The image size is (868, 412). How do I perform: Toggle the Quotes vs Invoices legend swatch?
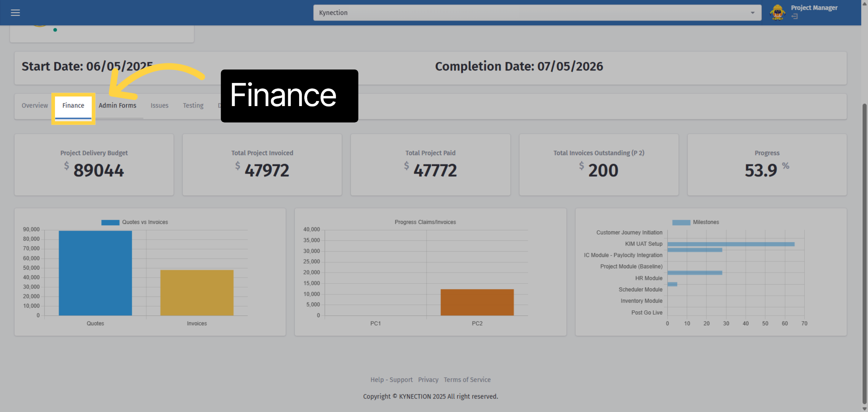point(110,222)
